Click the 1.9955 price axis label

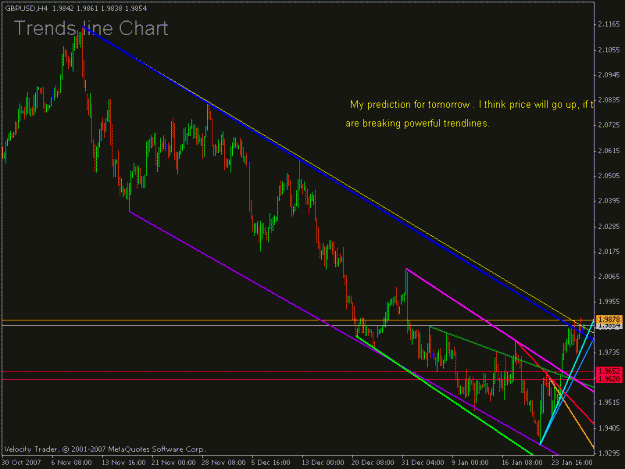(609, 302)
